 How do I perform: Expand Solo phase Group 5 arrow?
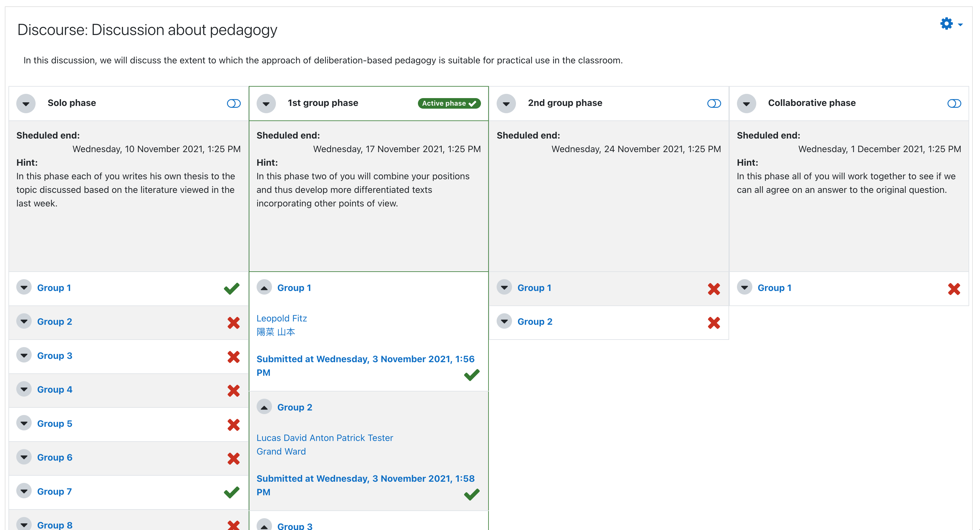point(24,423)
